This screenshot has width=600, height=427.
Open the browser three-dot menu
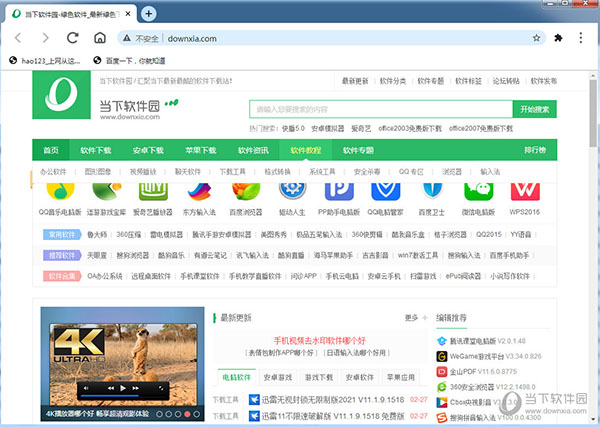(581, 38)
